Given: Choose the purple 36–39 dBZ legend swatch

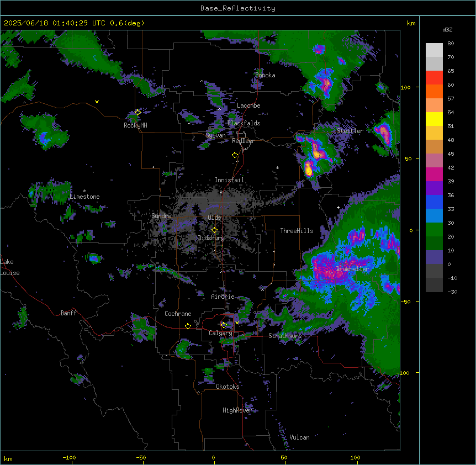Looking at the screenshot, I should 434,188.
